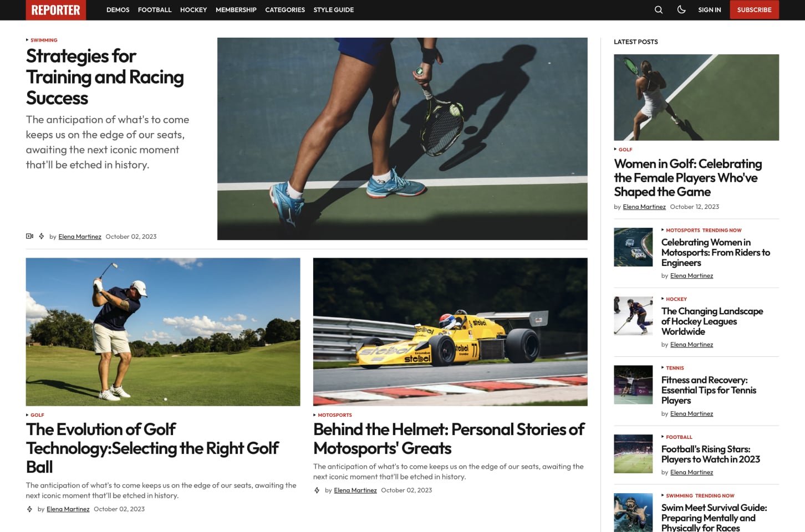Open the hockey player thumbnail in Latest Posts
The image size is (805, 532).
(633, 316)
